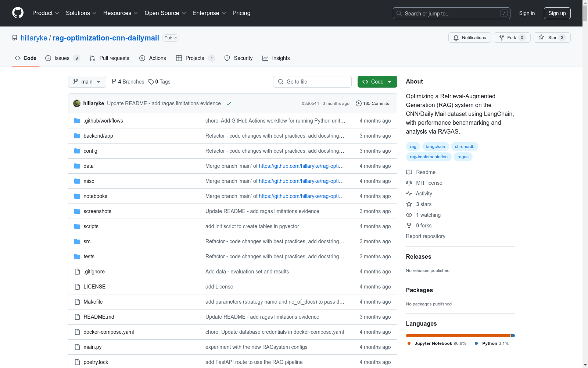Open the hillaryke owner profile link

click(34, 38)
